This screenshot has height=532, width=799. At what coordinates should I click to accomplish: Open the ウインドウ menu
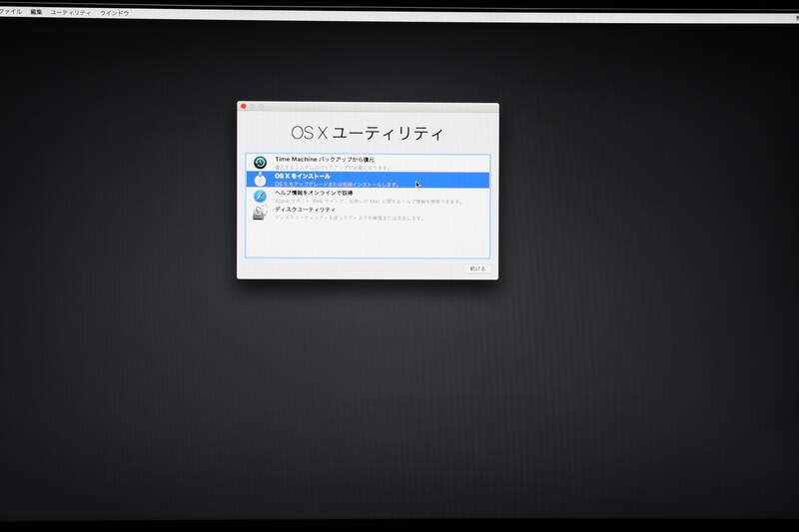click(115, 13)
